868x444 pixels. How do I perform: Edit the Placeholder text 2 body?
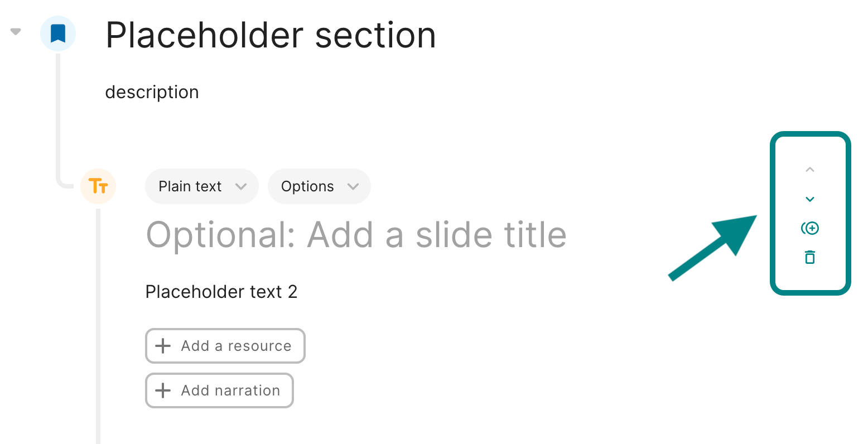[x=221, y=292]
